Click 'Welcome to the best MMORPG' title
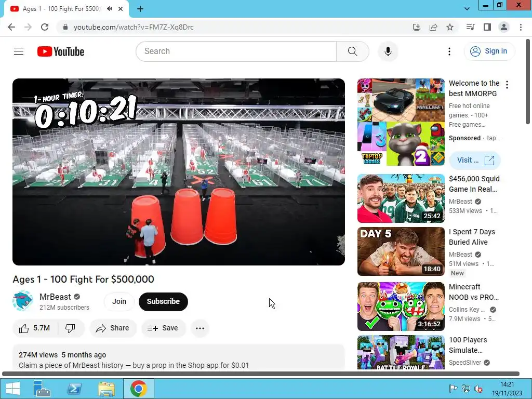The height and width of the screenshot is (399, 532). (474, 88)
